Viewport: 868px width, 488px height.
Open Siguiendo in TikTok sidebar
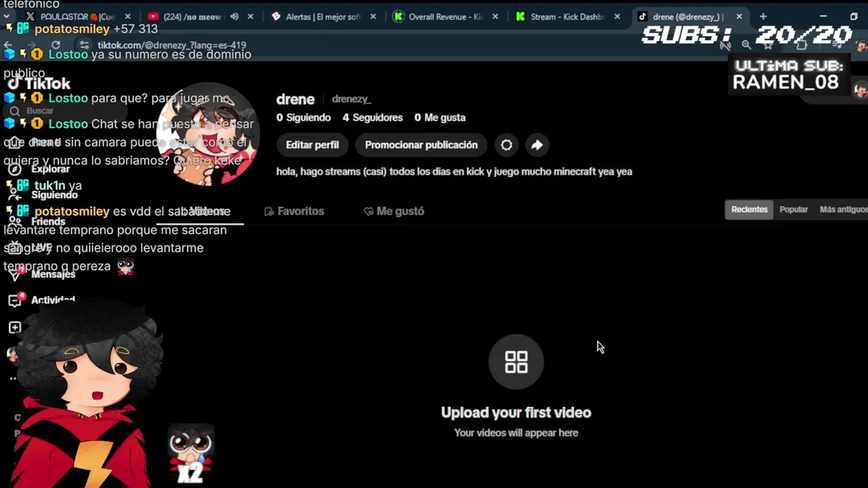42,195
